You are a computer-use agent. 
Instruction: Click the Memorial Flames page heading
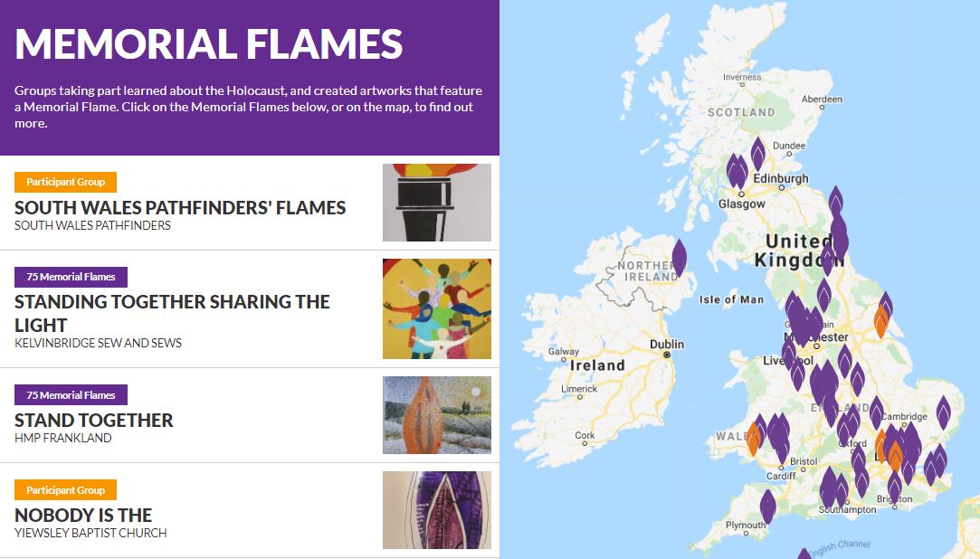(208, 43)
